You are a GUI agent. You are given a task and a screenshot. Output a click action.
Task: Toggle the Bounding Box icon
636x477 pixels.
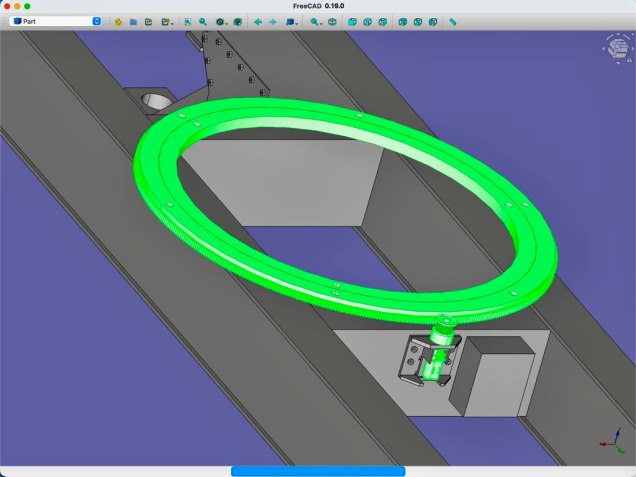[x=237, y=21]
